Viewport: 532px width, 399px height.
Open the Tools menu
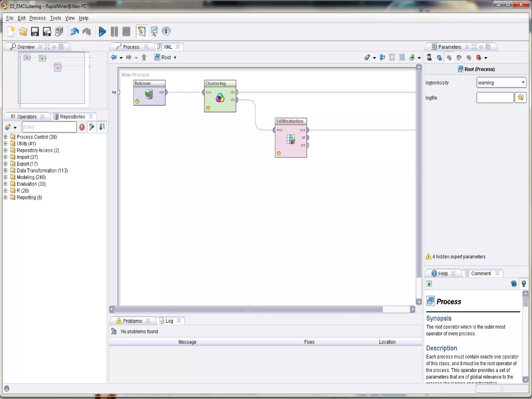pos(56,18)
